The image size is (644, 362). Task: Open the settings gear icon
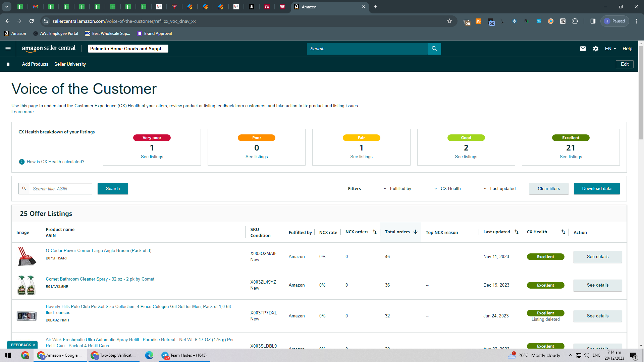point(596,49)
